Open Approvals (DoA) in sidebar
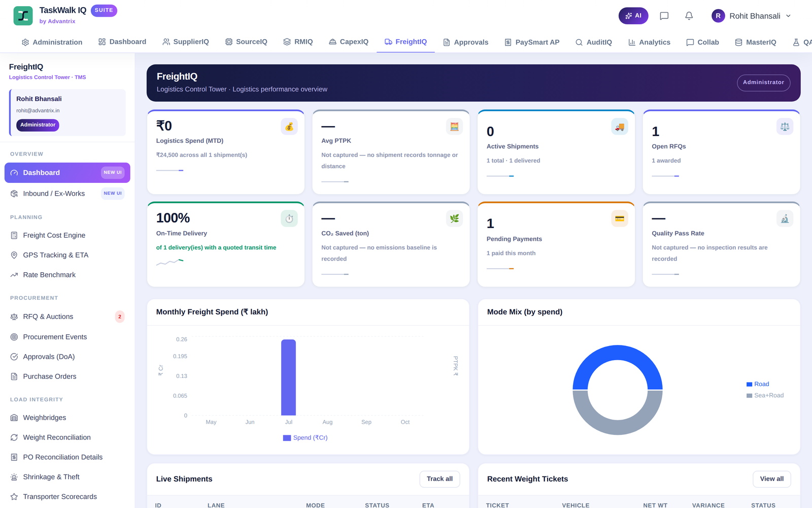The width and height of the screenshot is (812, 508). point(67,357)
